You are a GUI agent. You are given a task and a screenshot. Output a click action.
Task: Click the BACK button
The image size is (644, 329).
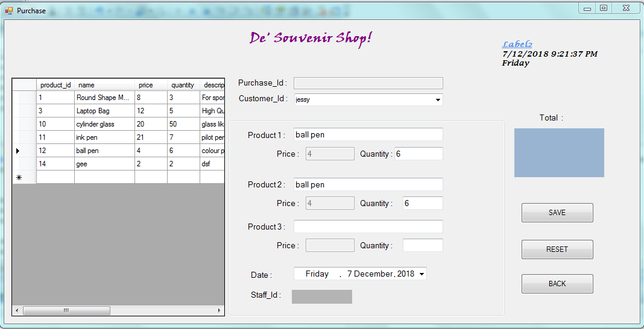[557, 283]
